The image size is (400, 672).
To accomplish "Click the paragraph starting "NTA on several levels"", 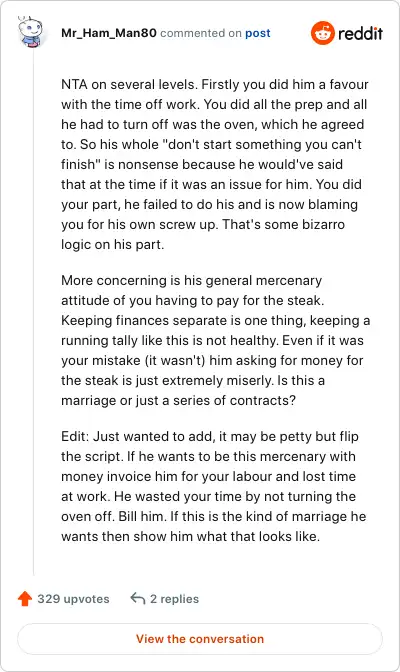I will point(214,164).
